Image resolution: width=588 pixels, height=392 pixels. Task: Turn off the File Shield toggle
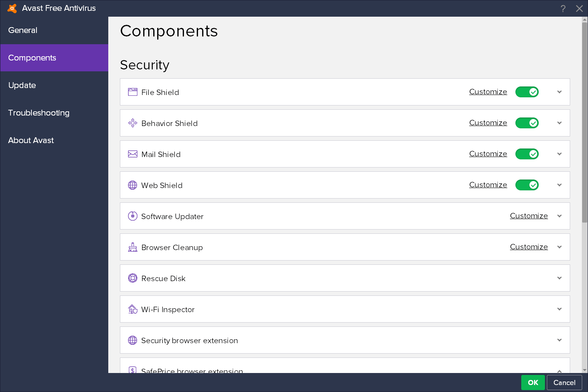527,92
